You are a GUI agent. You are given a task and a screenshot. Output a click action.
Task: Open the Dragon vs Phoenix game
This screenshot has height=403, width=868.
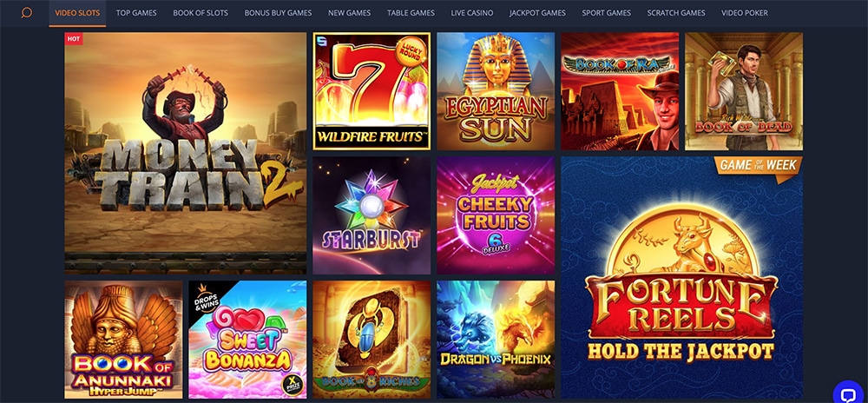pos(496,340)
